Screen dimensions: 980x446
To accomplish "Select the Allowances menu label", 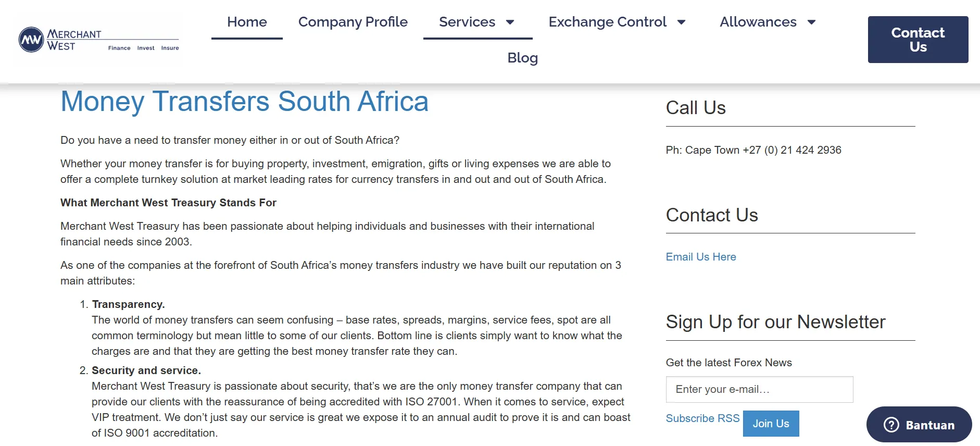I will click(758, 22).
